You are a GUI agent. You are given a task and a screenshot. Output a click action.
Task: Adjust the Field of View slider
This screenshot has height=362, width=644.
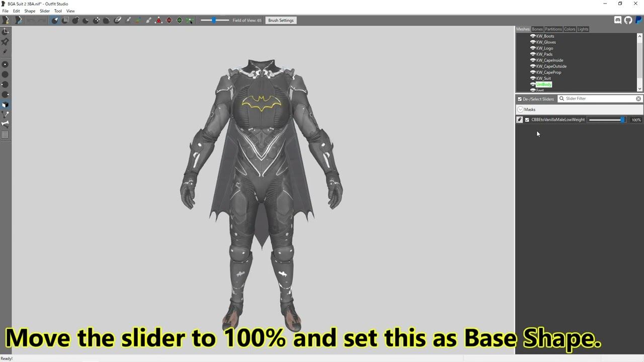click(214, 21)
